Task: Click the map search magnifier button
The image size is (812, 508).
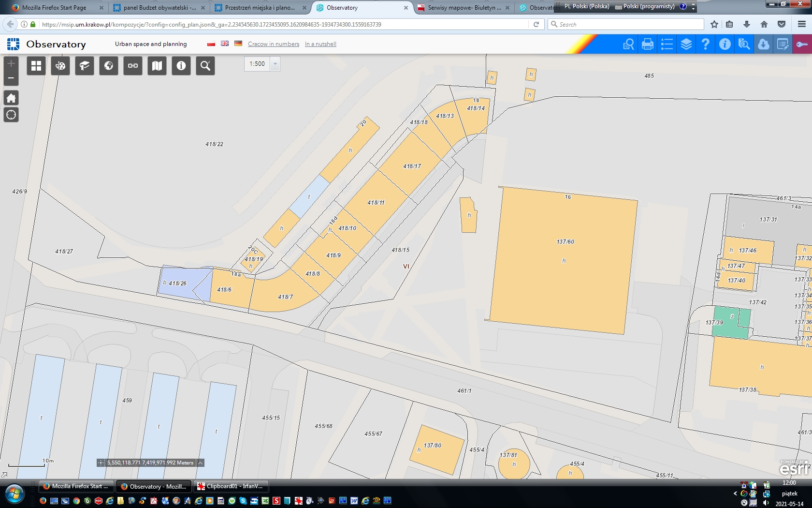Action: (x=205, y=66)
